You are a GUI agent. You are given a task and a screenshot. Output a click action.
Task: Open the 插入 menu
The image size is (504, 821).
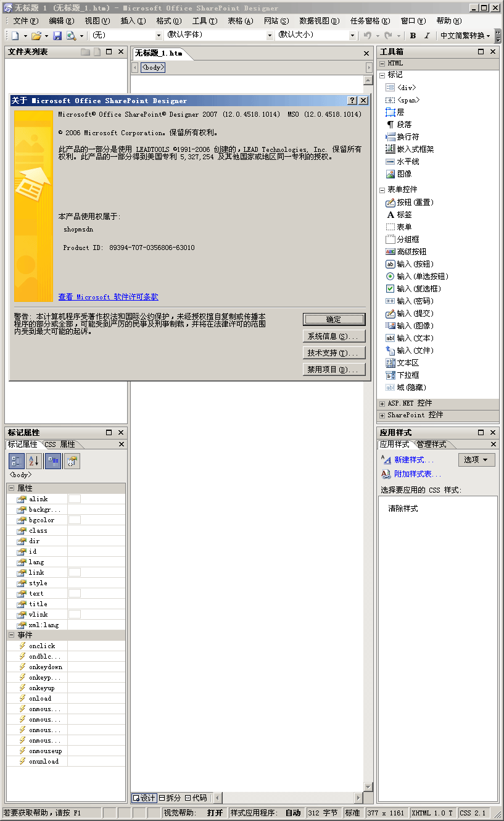133,21
